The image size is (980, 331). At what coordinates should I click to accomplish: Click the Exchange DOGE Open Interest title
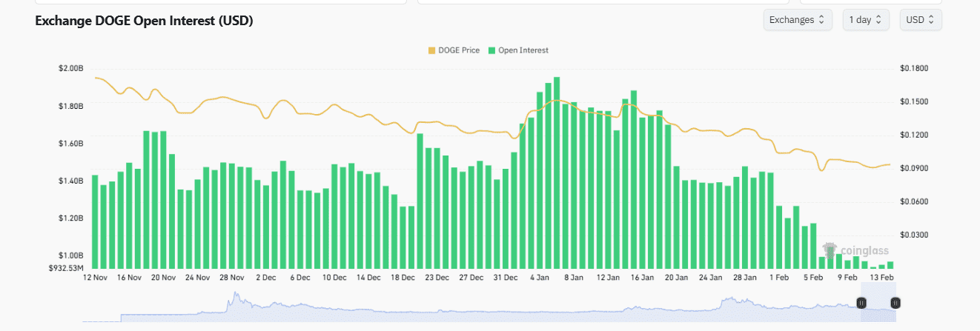click(145, 21)
